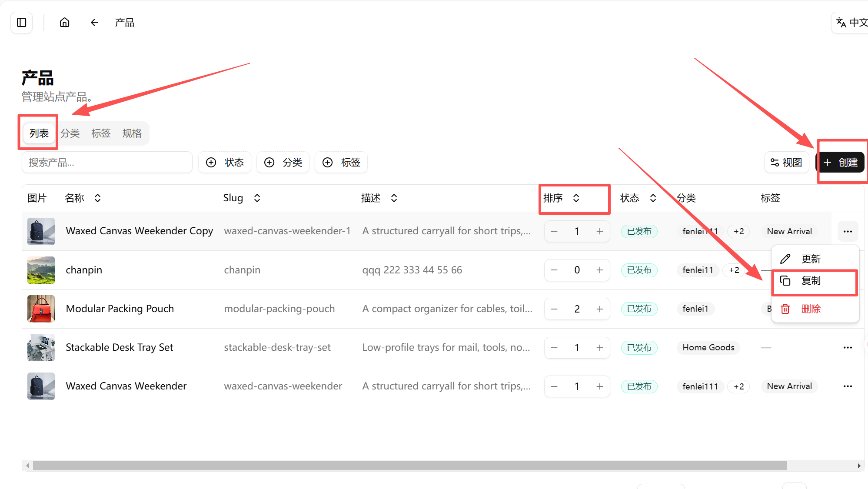The width and height of the screenshot is (868, 489).
Task: Click New Arrival tag on Waxed Canvas Weekender Copy
Action: [789, 231]
